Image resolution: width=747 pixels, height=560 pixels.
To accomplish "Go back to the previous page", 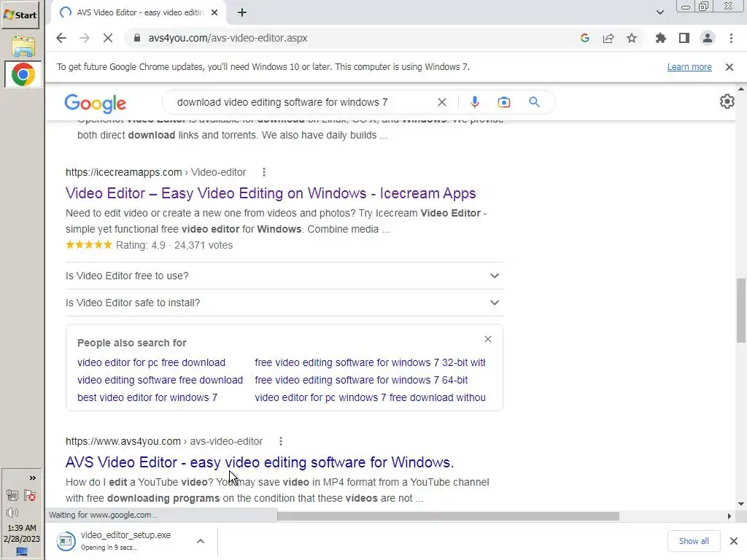I will coord(61,38).
